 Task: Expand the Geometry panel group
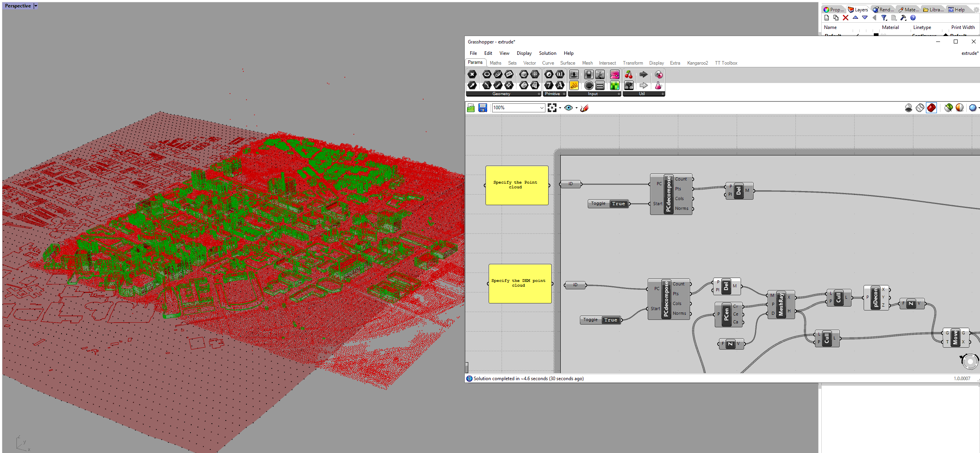coord(539,94)
